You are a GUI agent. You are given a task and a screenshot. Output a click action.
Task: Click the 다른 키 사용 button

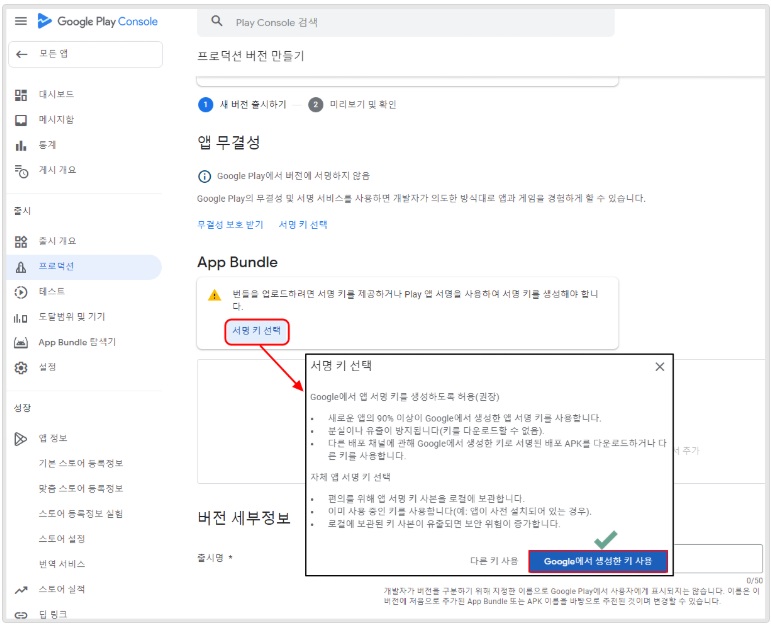coord(494,561)
